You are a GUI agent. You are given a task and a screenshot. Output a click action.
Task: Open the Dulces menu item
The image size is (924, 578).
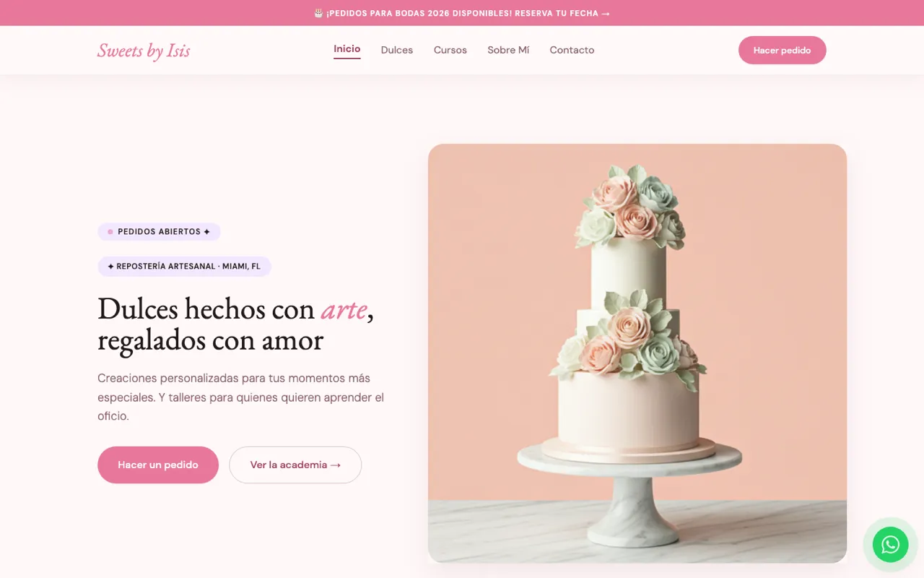point(397,50)
